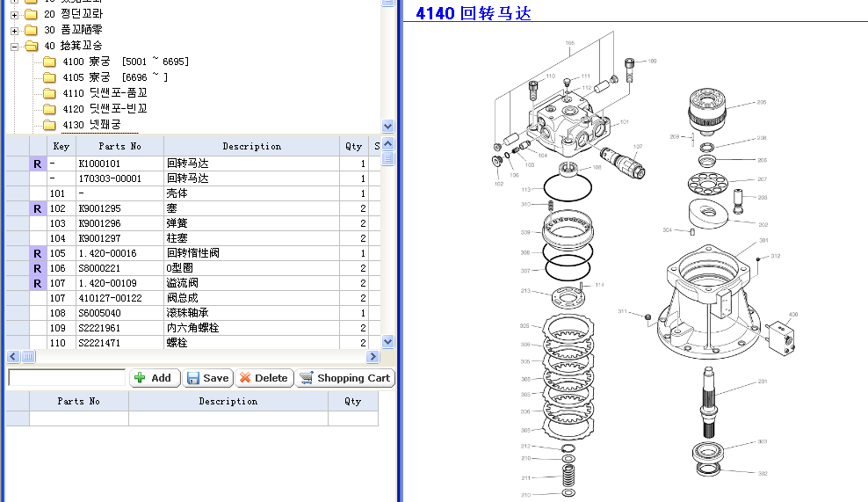Image resolution: width=868 pixels, height=502 pixels.
Task: Collapse the tree node numbered 40
Action: pyautogui.click(x=15, y=46)
